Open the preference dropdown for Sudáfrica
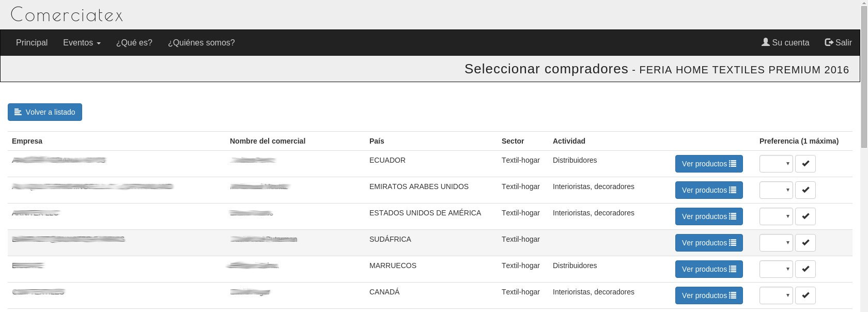The height and width of the screenshot is (312, 868). click(776, 243)
